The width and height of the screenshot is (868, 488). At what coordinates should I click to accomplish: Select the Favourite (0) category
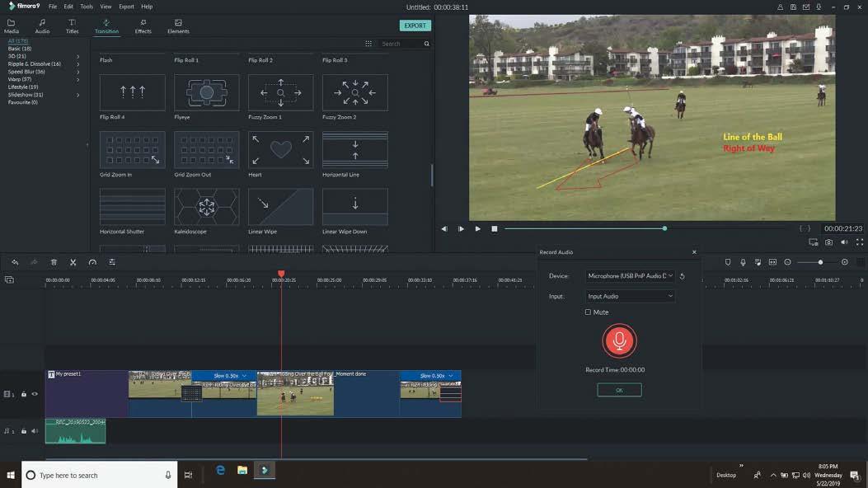[x=23, y=102]
